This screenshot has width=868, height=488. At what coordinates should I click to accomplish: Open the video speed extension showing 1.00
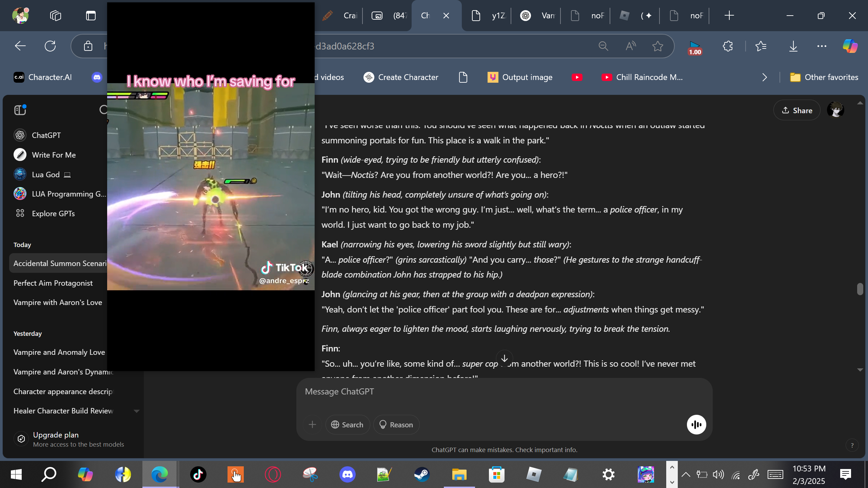click(x=695, y=47)
